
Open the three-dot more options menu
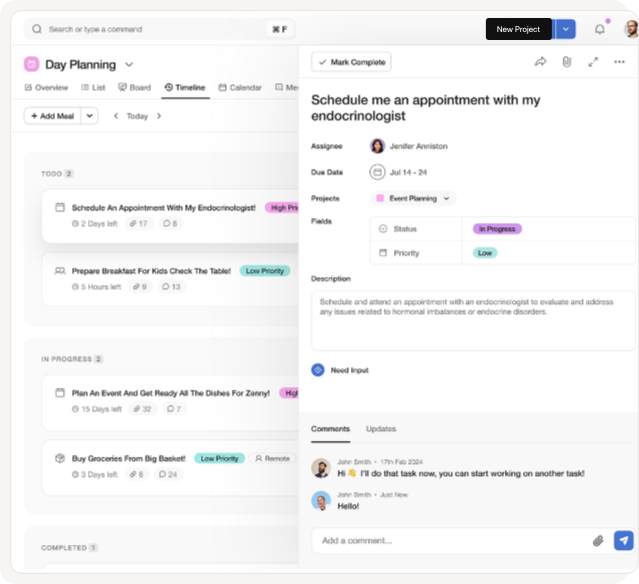[x=620, y=62]
